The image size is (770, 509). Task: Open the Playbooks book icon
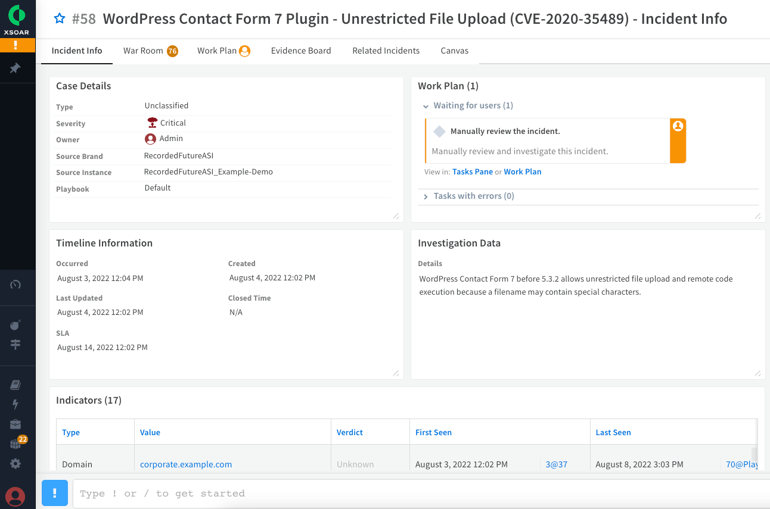tap(15, 385)
